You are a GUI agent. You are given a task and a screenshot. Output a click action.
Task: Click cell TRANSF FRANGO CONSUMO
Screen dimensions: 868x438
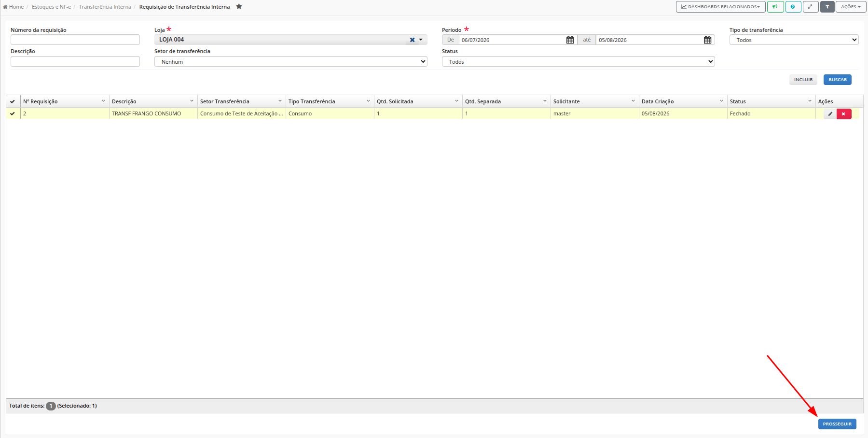pos(153,113)
